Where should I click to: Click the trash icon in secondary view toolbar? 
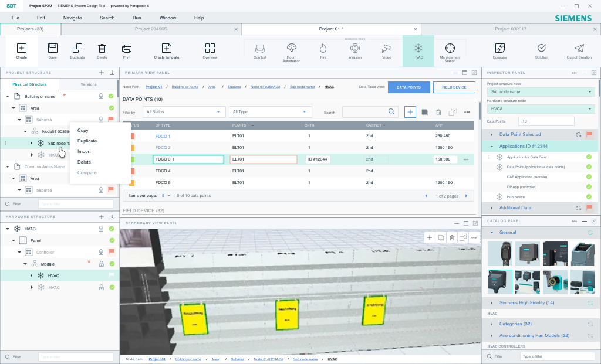[452, 238]
